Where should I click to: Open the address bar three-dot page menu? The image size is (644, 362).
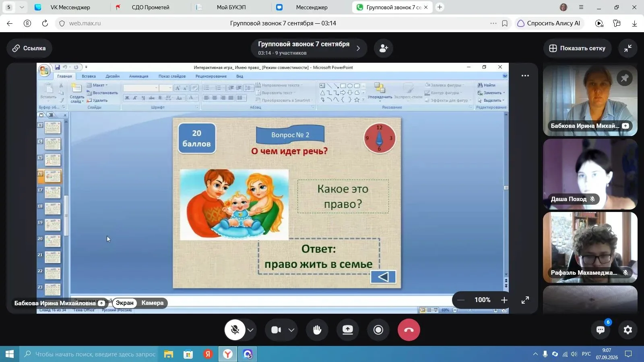pos(493,23)
